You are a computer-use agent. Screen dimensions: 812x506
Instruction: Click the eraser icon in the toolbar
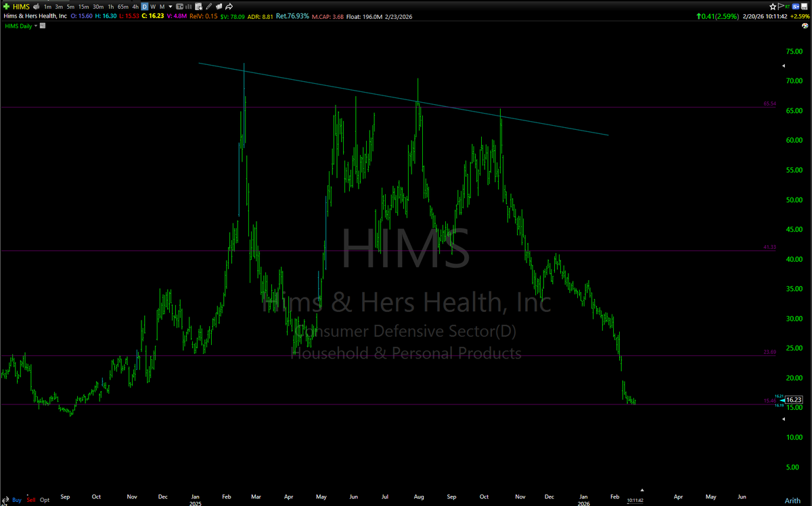point(219,7)
